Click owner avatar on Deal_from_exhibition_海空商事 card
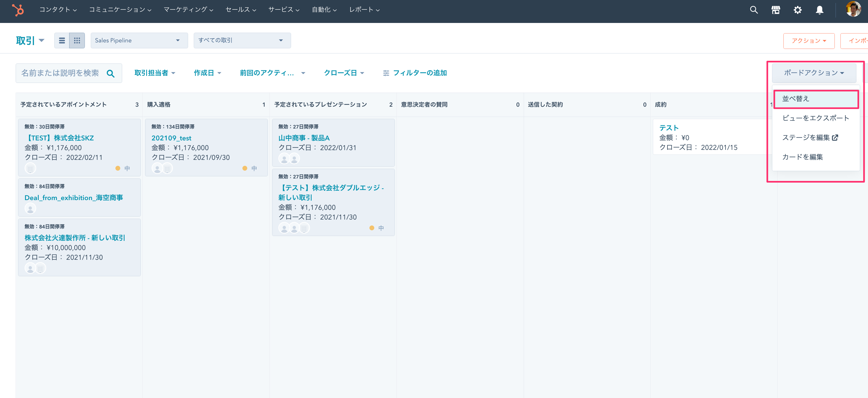868x398 pixels. tap(30, 209)
